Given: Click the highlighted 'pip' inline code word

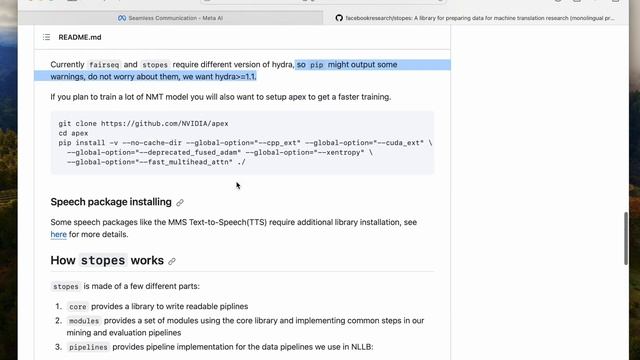Looking at the screenshot, I should 316,65.
